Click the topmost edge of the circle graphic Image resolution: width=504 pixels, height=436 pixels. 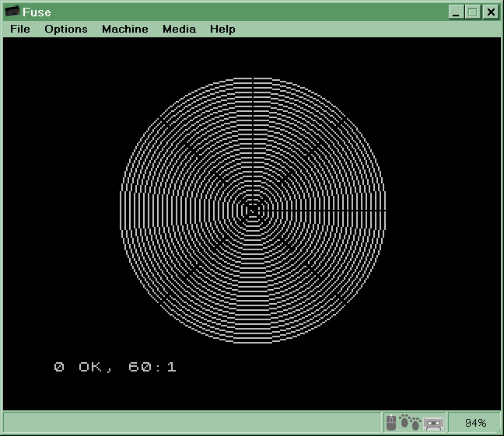[253, 78]
